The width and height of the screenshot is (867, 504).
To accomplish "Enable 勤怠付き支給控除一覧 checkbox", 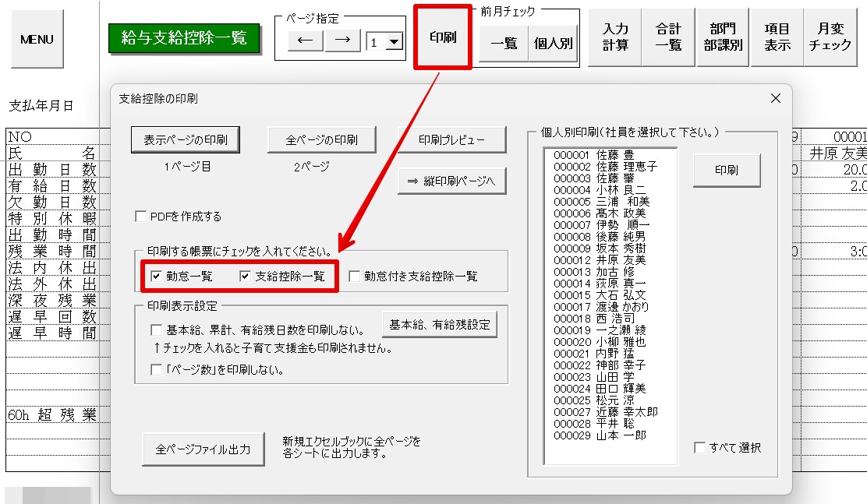I will tap(355, 276).
